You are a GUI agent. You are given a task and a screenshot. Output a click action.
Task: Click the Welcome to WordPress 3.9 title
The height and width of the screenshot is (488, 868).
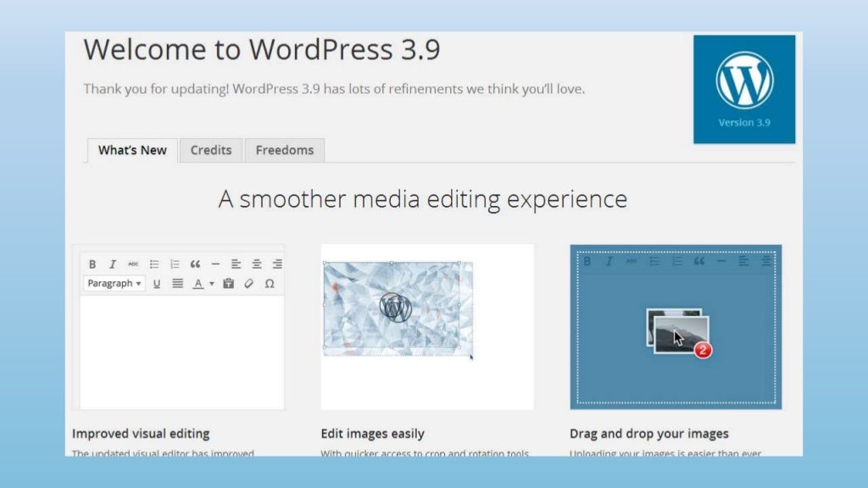[x=262, y=49]
